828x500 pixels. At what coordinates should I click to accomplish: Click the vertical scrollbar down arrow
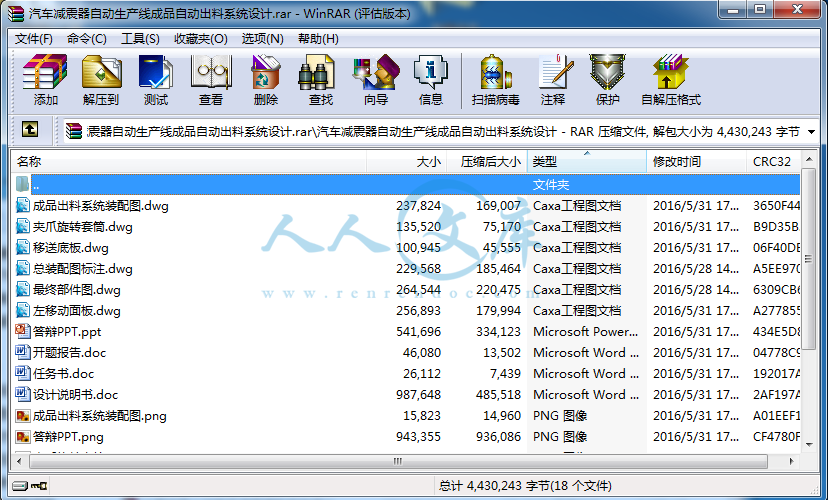(808, 445)
